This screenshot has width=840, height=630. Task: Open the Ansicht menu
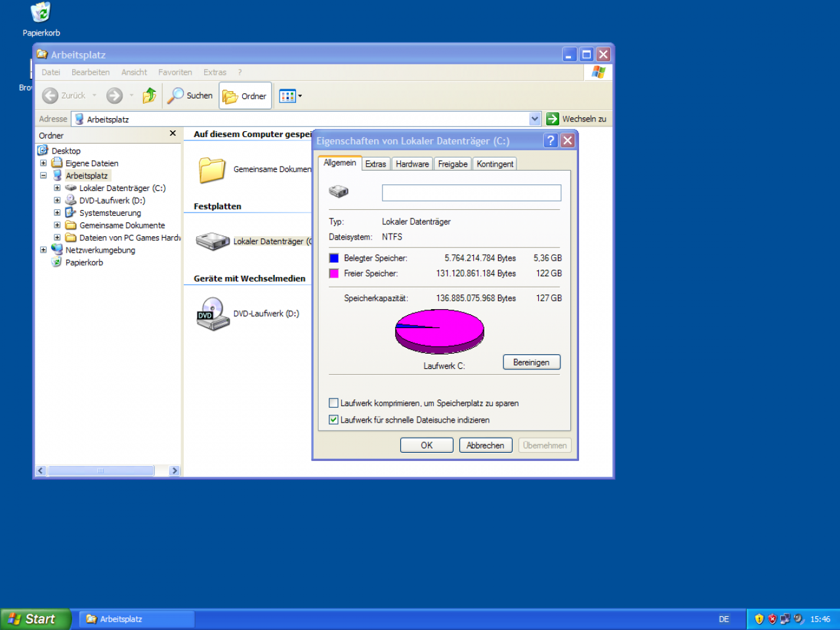point(134,72)
